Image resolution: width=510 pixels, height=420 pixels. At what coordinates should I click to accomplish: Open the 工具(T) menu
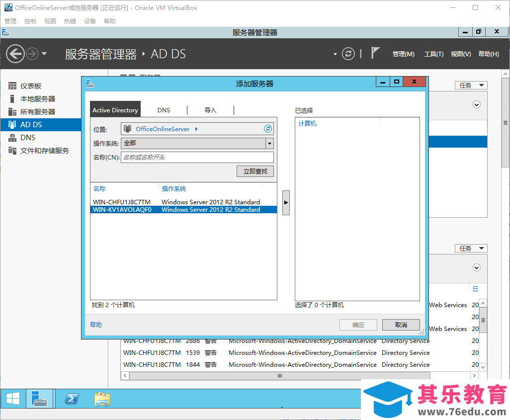(433, 54)
